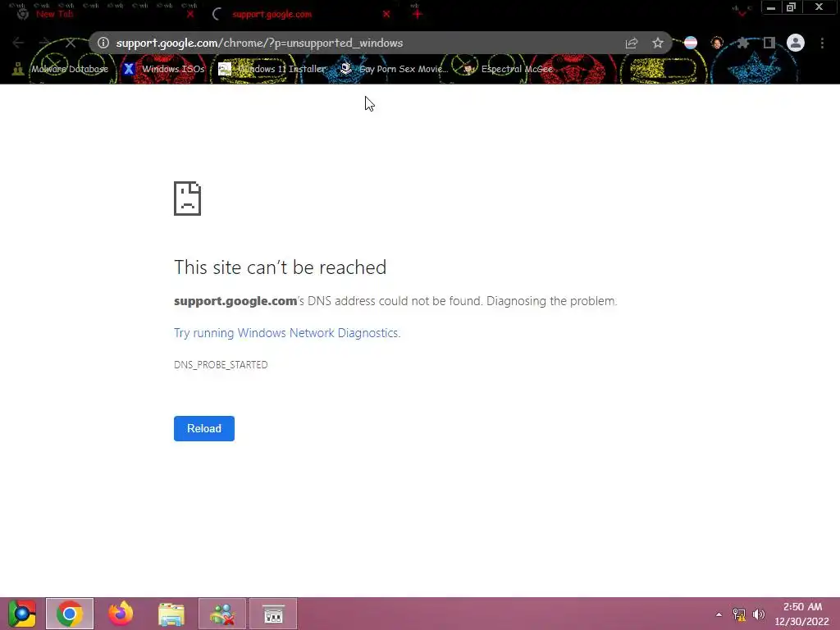Toggle the side panel
This screenshot has height=630, width=840.
[769, 43]
